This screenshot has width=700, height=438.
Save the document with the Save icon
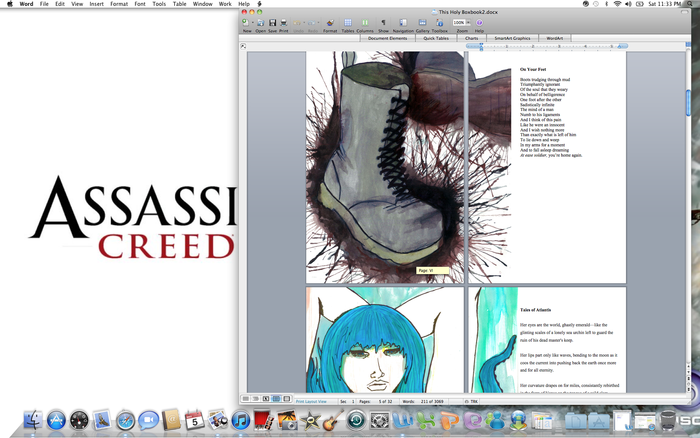pos(272,22)
